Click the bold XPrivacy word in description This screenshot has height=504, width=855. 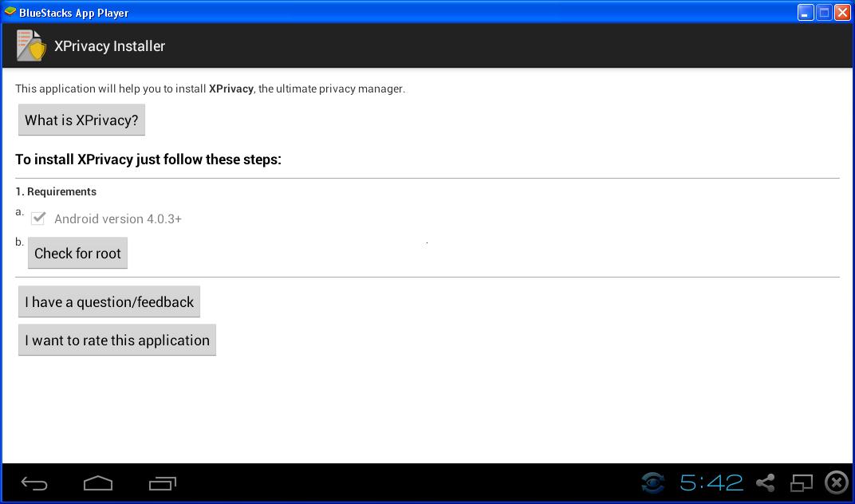tap(231, 89)
